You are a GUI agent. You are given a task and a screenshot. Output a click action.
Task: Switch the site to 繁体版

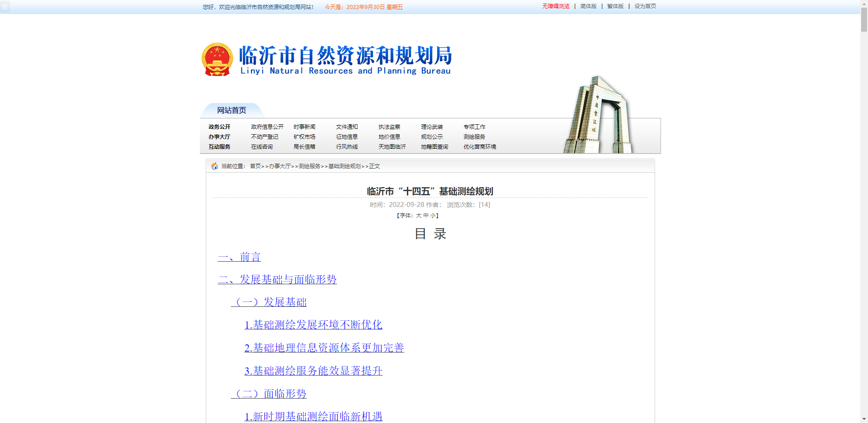pyautogui.click(x=615, y=7)
